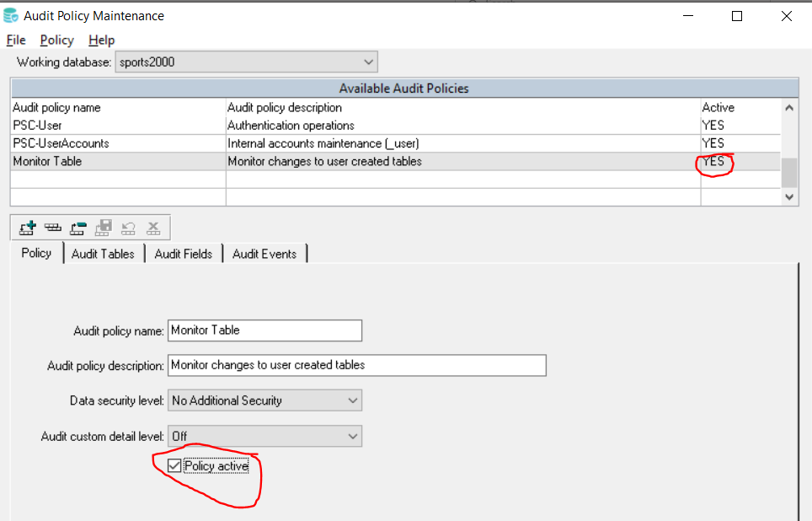This screenshot has width=812, height=521.
Task: Expand the Data security level dropdown
Action: pyautogui.click(x=264, y=400)
